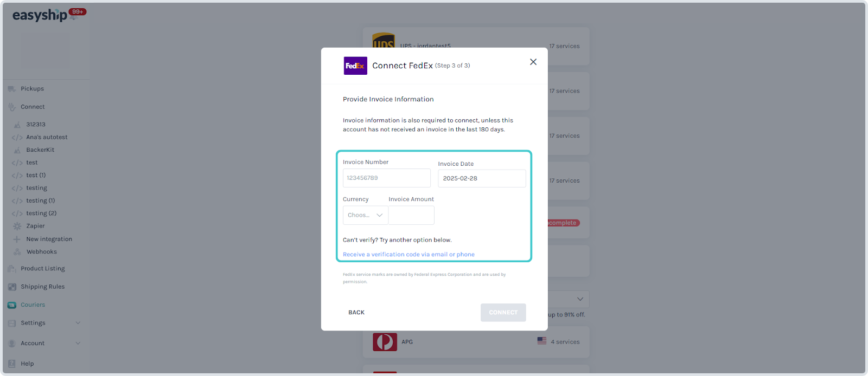The width and height of the screenshot is (868, 376).
Task: Click the Zapier gear icon
Action: [17, 226]
